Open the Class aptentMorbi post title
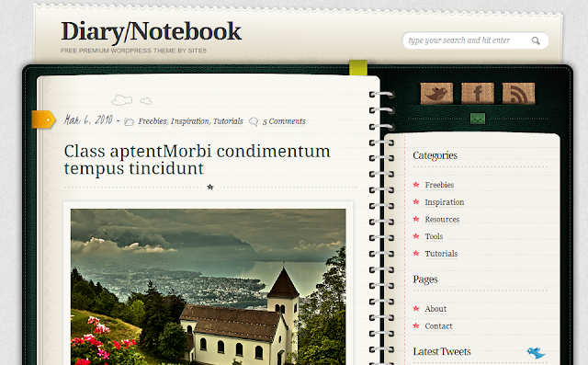 point(197,159)
